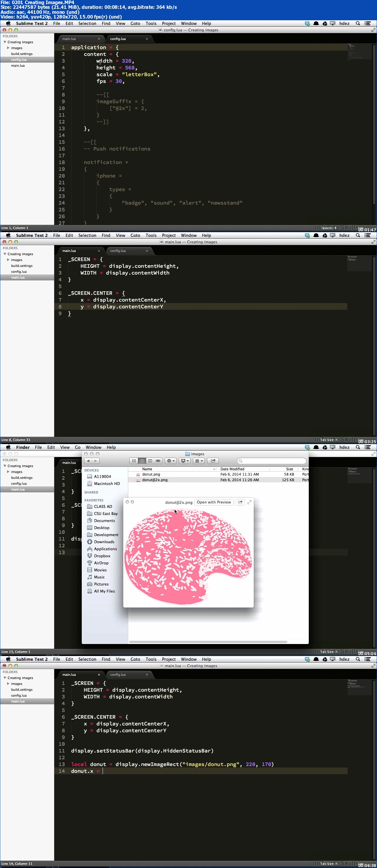Open Goto menu in config.lua window frame
377x868 pixels.
click(x=135, y=23)
